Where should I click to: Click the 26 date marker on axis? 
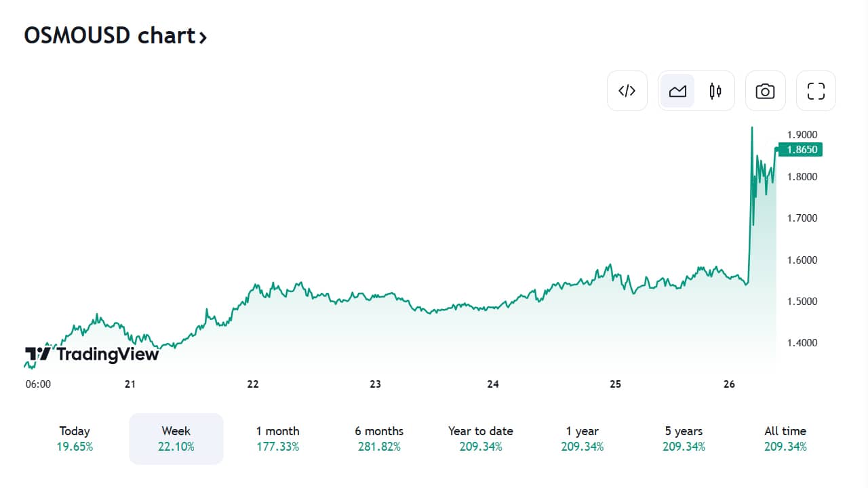(x=729, y=384)
